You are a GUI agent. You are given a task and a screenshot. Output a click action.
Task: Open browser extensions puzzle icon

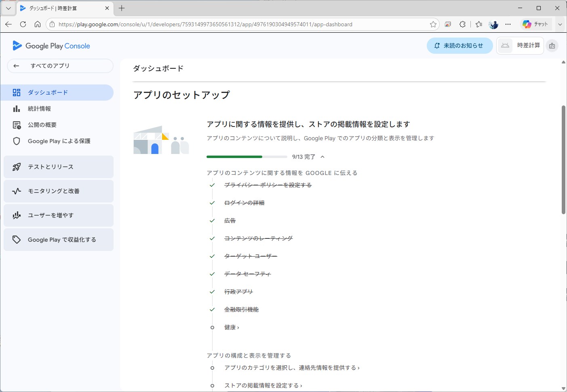463,24
